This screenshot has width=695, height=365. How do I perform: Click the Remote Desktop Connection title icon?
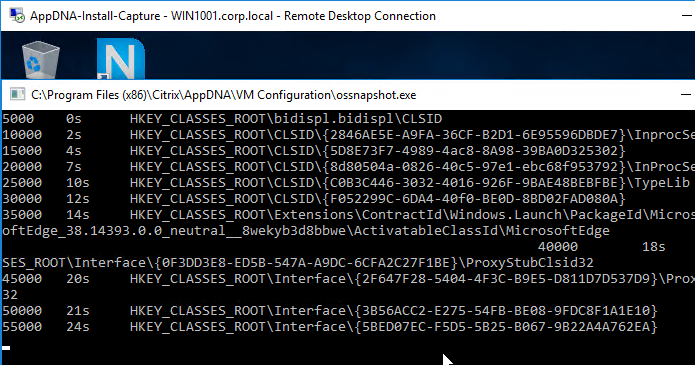[x=17, y=16]
